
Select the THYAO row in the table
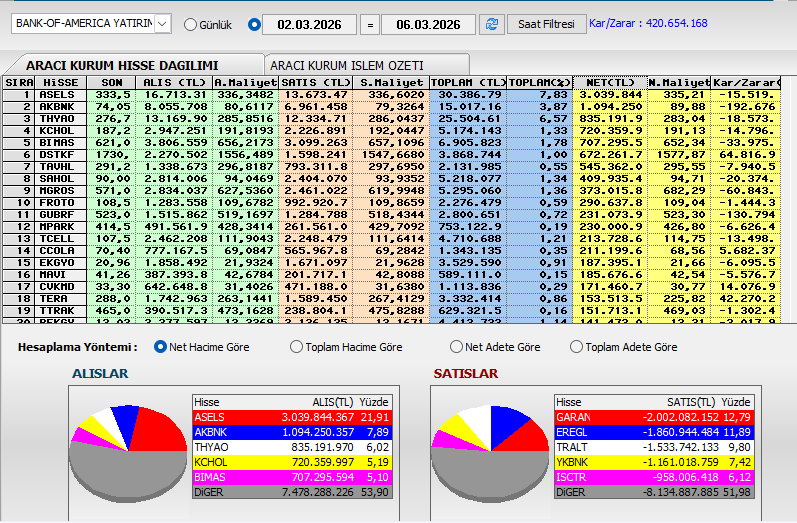[60, 117]
